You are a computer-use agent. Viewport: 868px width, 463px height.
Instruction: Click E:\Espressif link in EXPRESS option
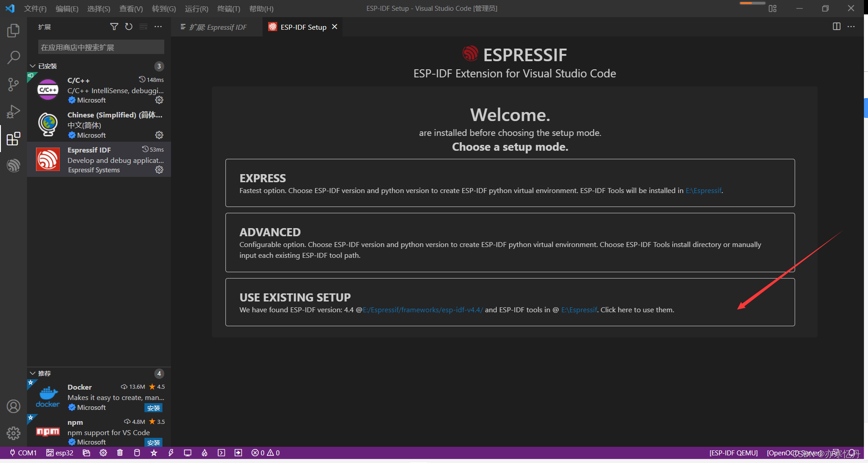[703, 191]
